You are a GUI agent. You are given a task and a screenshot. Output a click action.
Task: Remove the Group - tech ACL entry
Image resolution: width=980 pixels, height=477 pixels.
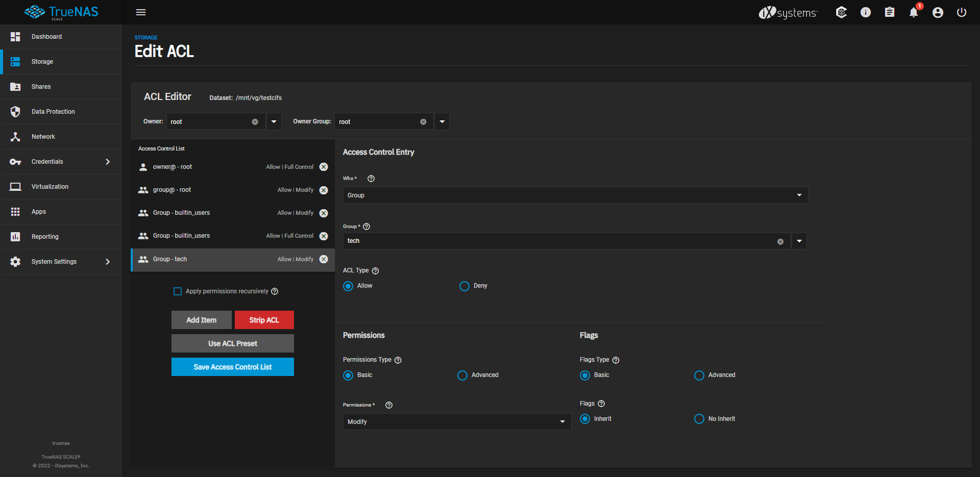coord(324,259)
